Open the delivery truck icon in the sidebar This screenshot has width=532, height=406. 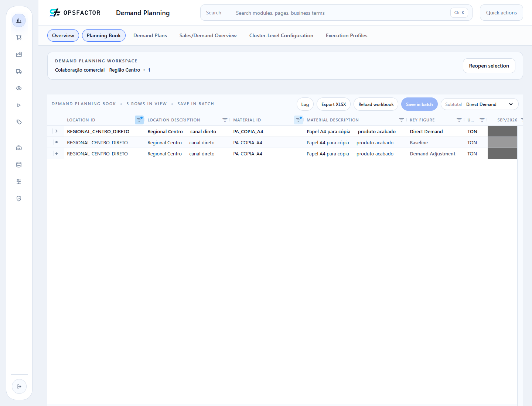(19, 71)
